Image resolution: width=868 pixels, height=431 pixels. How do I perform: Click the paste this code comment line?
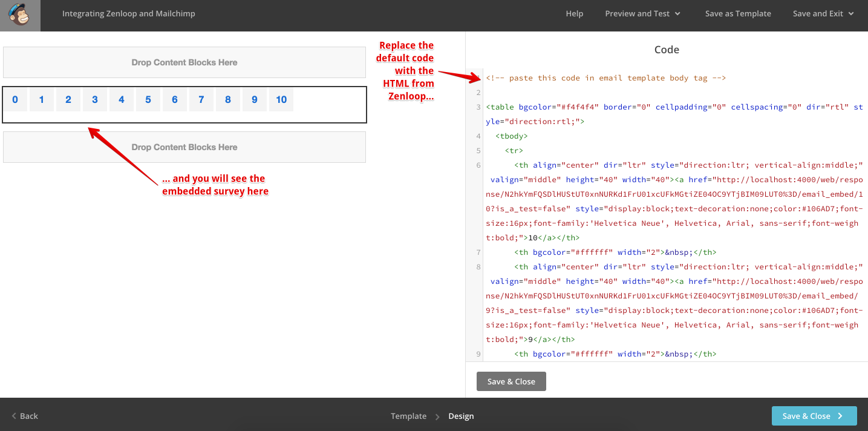605,78
